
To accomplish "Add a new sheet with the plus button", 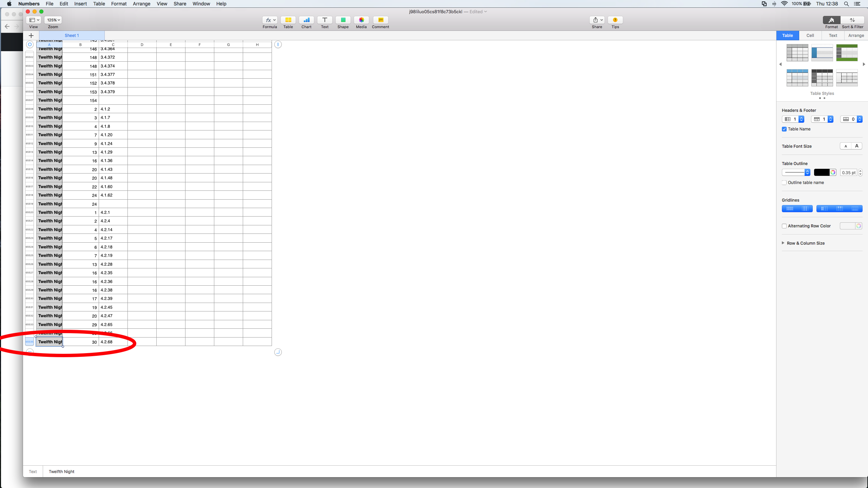I will pyautogui.click(x=31, y=35).
